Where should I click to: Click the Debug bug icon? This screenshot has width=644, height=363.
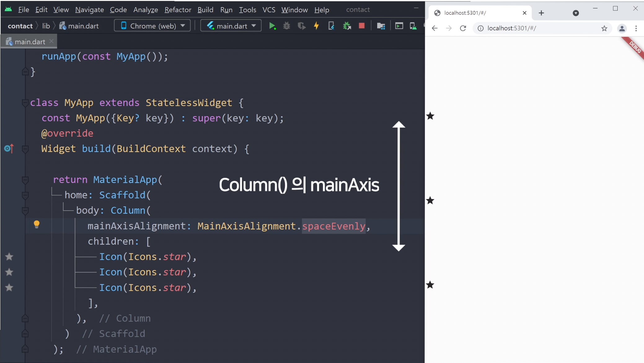[x=287, y=26]
